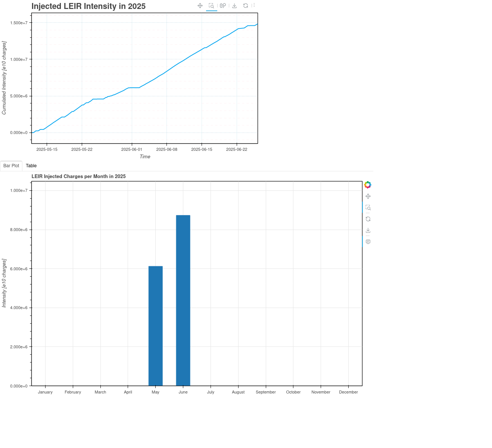Reset the cumulative intensity plot view
Screen dimensions: 492x448
(x=246, y=6)
